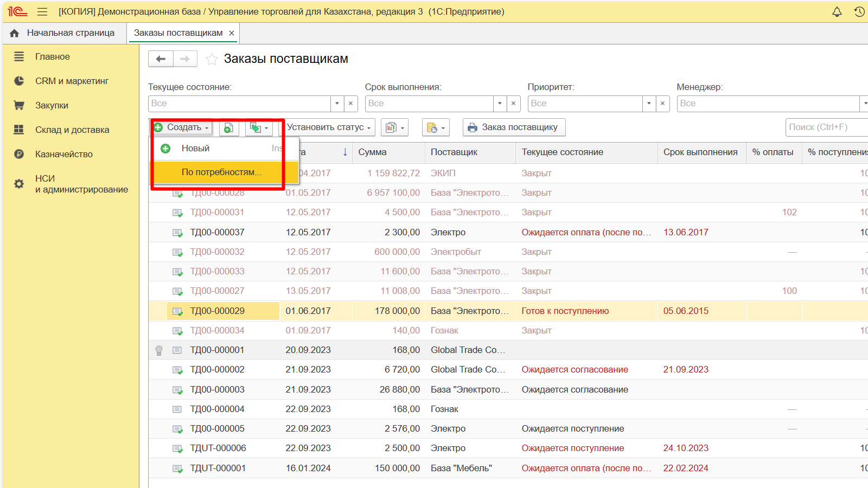
Task: Open the create-based-on icon dropdown
Action: pos(259,127)
